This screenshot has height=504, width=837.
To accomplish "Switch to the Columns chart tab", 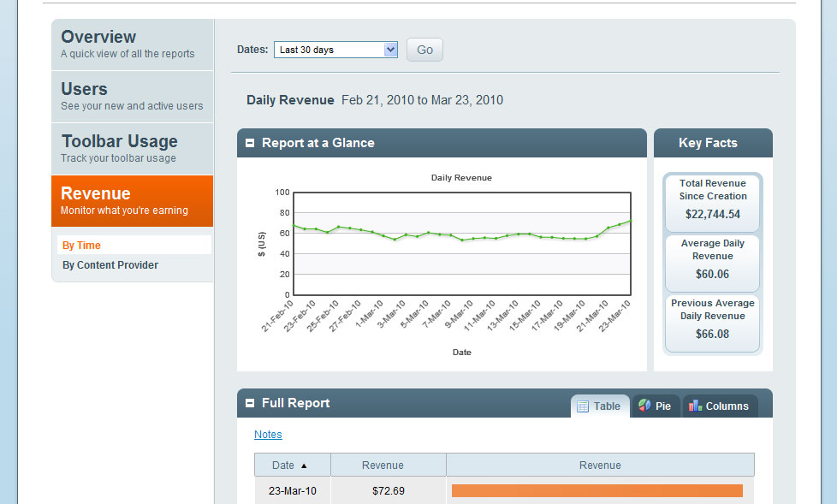I will coord(720,406).
